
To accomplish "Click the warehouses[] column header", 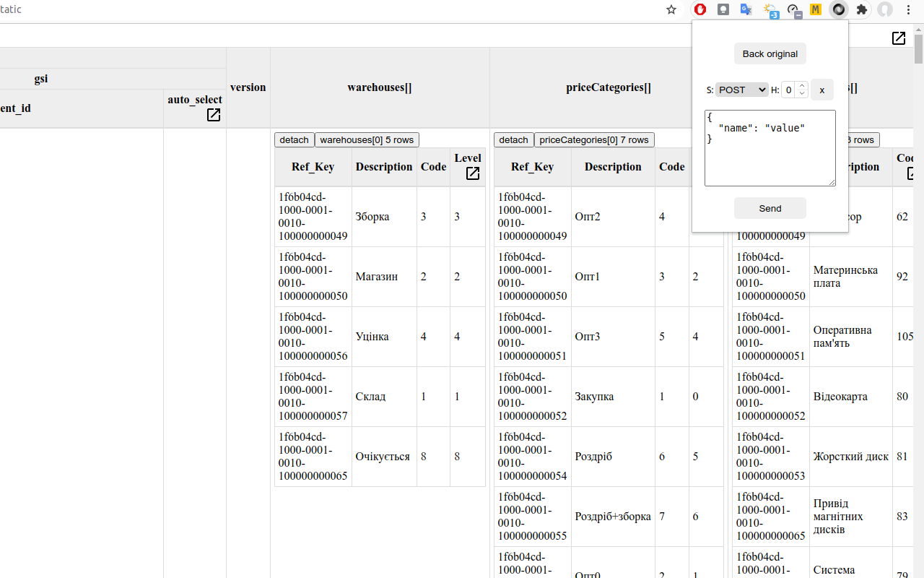I will 380,87.
